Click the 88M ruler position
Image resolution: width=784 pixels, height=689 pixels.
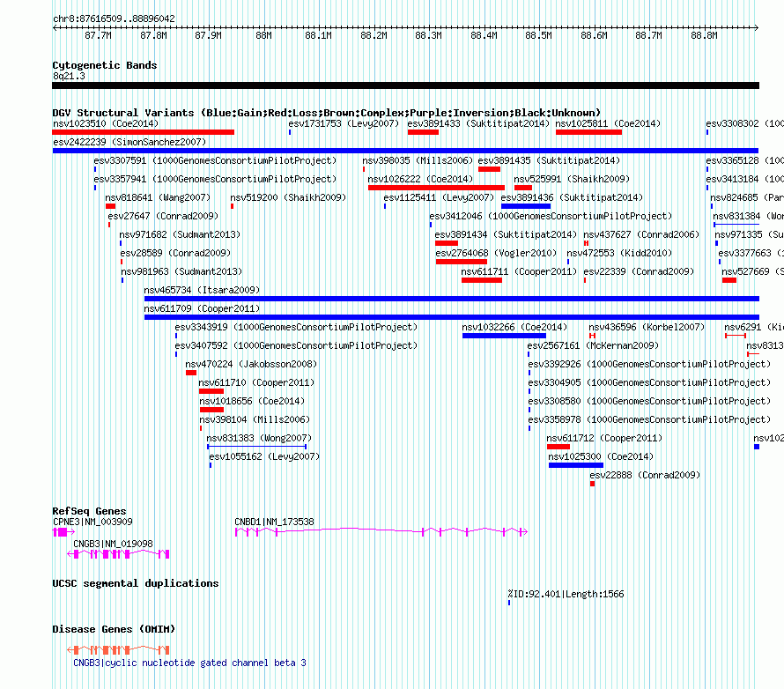263,35
